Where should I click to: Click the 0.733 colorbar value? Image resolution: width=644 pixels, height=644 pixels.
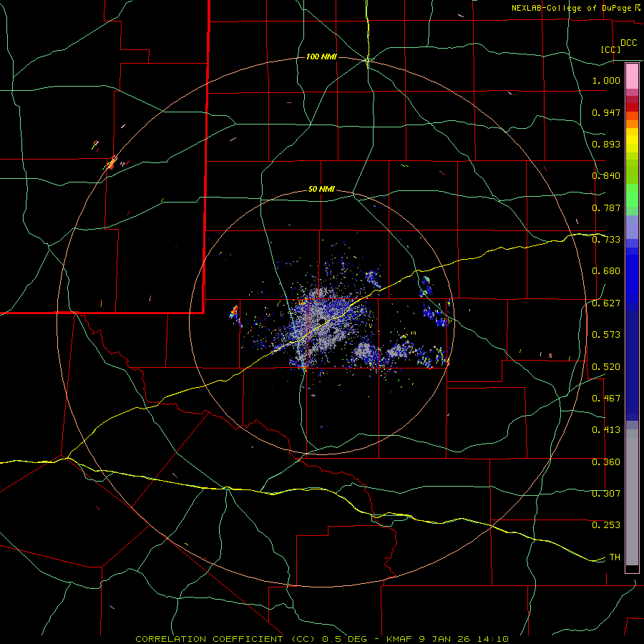pyautogui.click(x=606, y=240)
